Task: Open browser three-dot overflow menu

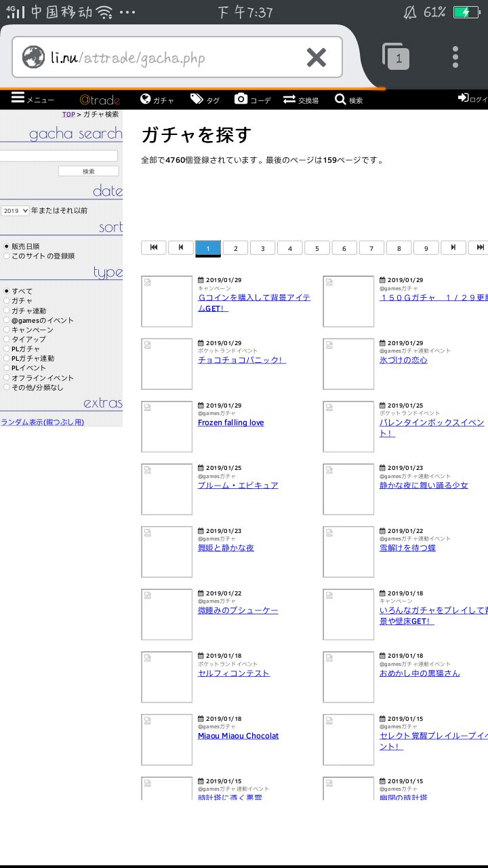Action: 455,57
